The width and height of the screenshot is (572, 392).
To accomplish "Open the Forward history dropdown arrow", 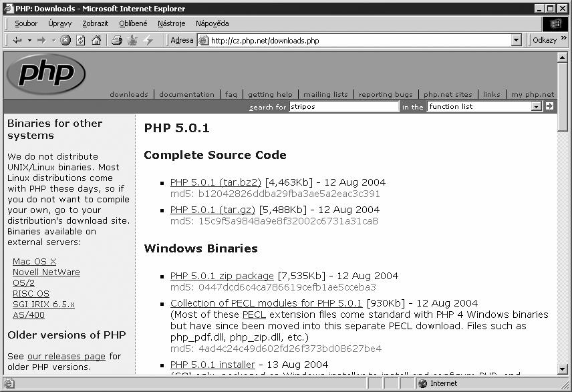I will click(x=53, y=41).
